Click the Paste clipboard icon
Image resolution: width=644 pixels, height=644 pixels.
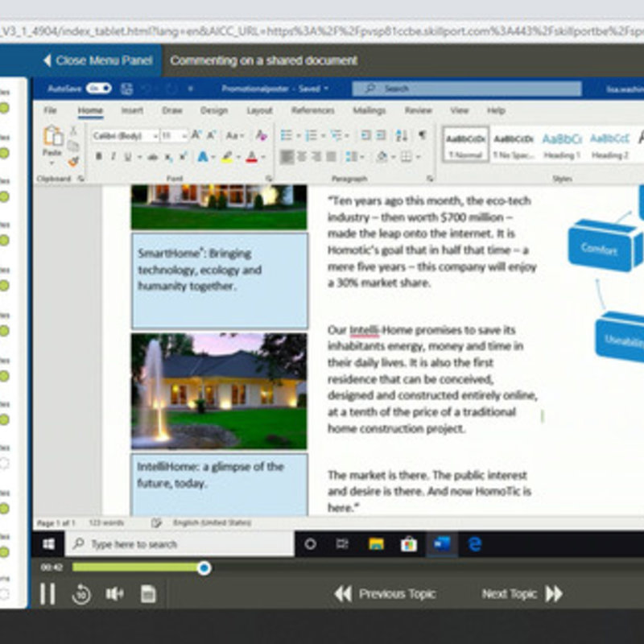coord(53,136)
